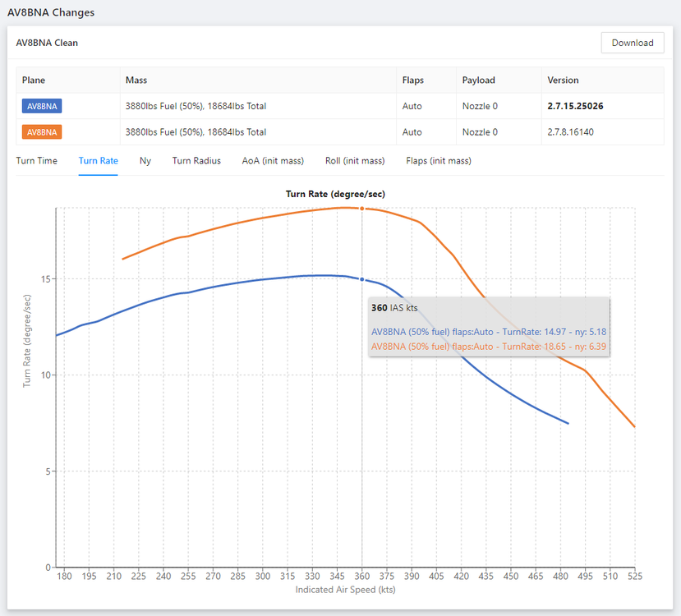
Task: Switch to the Turn Radius tab
Action: pyautogui.click(x=196, y=161)
